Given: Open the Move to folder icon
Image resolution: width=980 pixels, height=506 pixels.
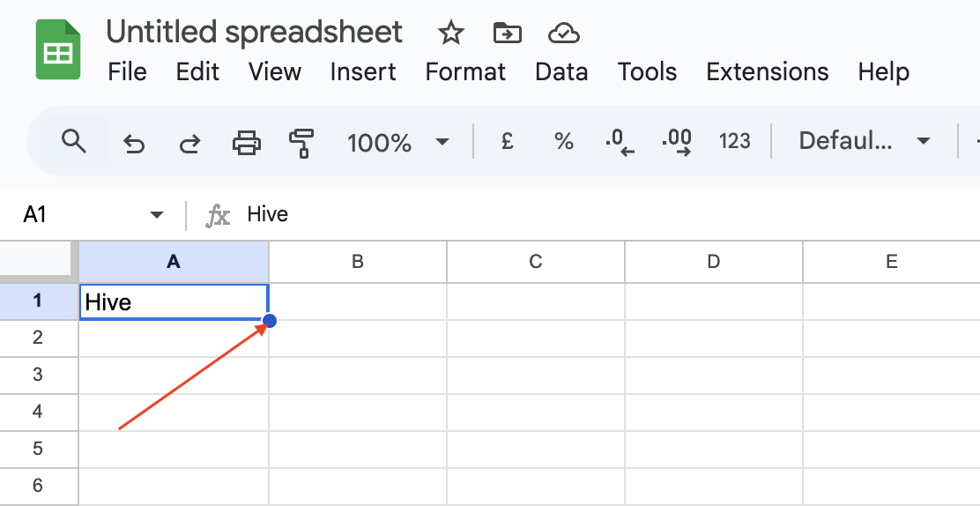Looking at the screenshot, I should coord(507,33).
